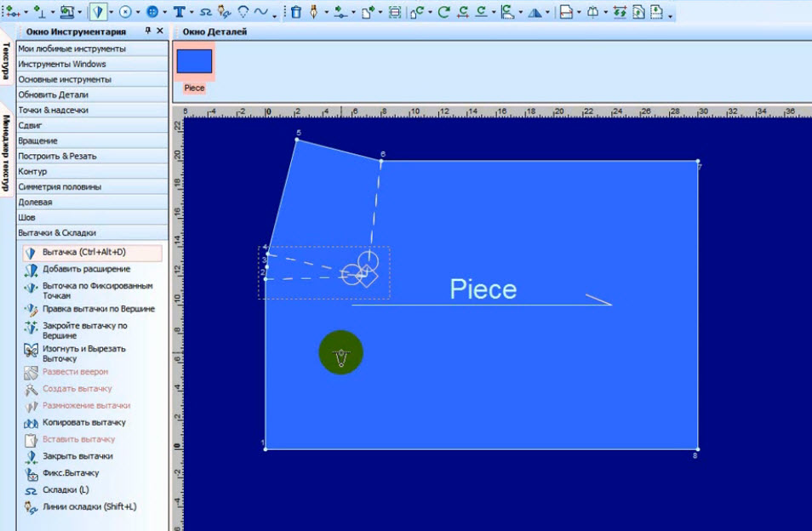This screenshot has width=812, height=531.
Task: Select the pleat lines tool in top toolbar
Action: click(224, 11)
